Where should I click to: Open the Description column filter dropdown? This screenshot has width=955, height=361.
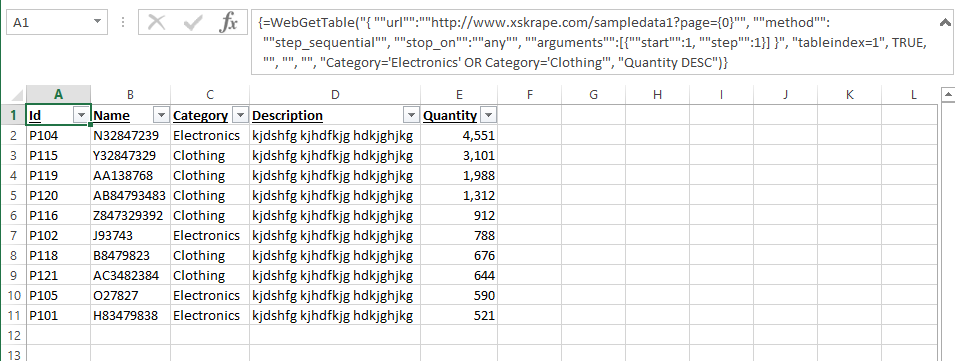click(412, 116)
